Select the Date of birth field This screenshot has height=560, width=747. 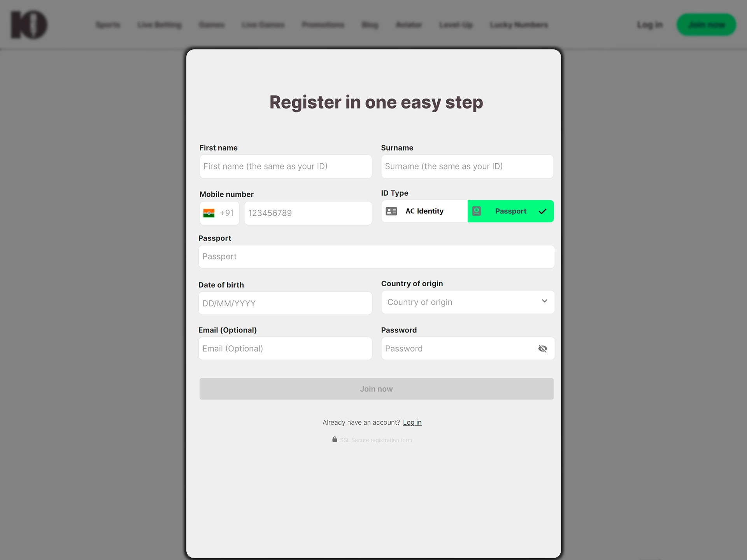pyautogui.click(x=285, y=304)
